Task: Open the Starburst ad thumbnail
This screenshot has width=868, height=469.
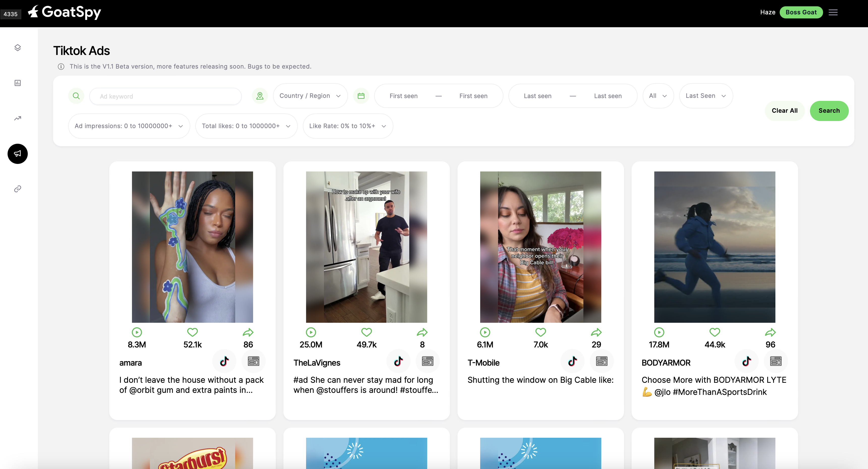Action: point(193,453)
